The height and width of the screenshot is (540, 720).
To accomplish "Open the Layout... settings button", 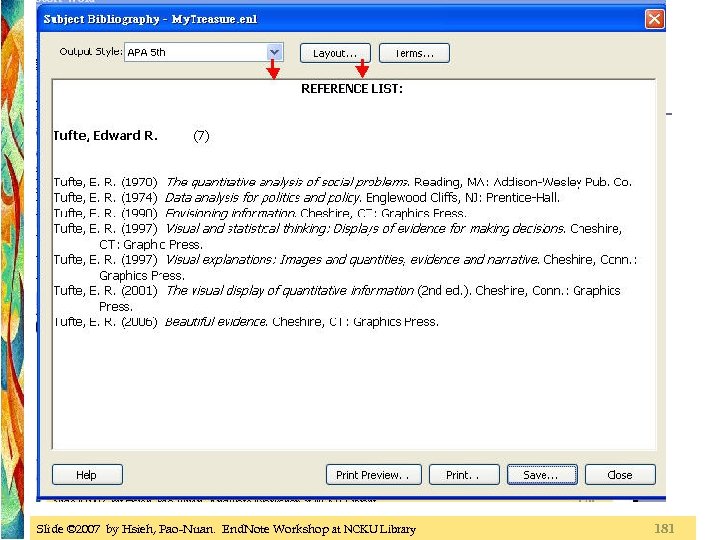I will [x=335, y=53].
